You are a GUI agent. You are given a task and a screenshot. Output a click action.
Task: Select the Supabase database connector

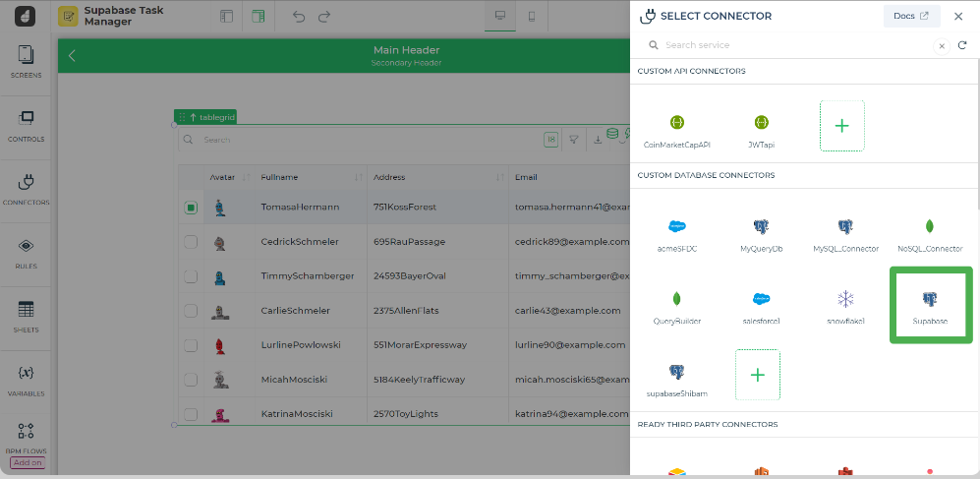930,304
